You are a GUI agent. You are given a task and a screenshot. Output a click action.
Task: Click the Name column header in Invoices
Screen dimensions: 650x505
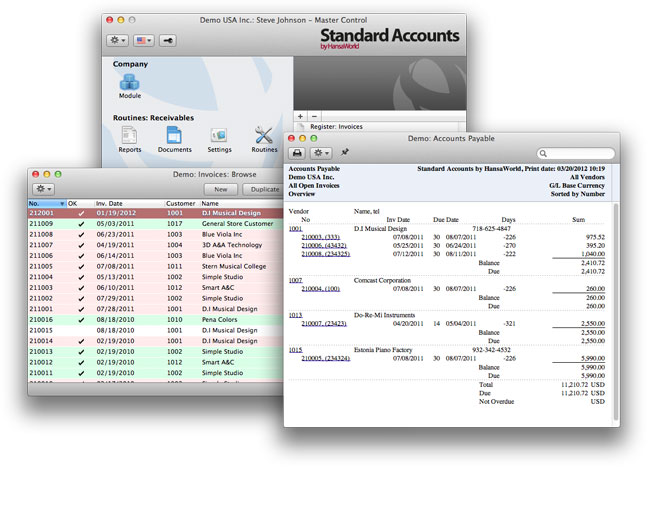click(241, 204)
